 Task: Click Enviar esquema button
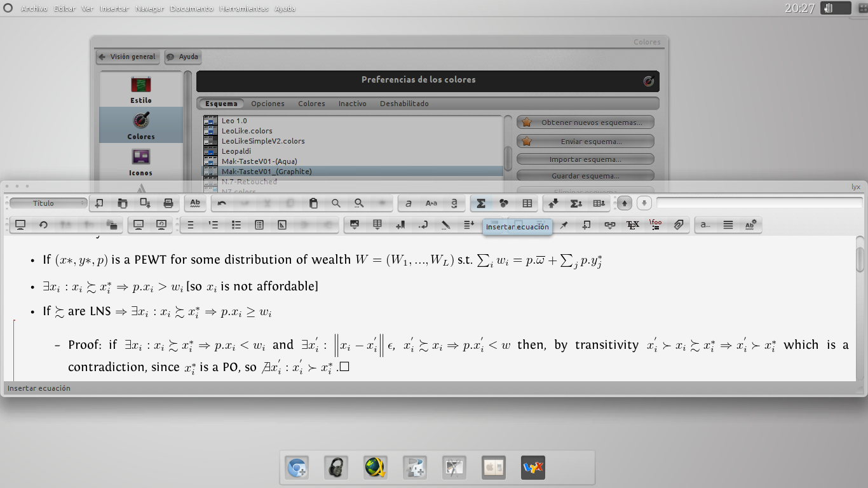pos(585,141)
